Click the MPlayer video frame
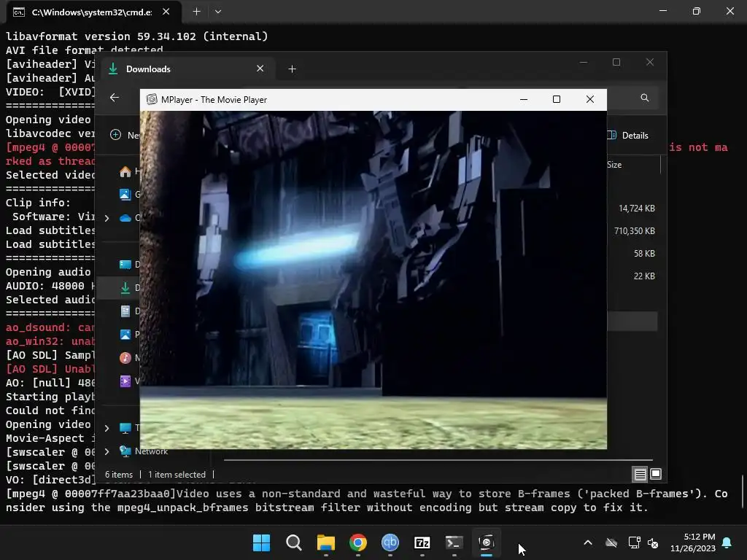Viewport: 747px width, 560px height. coord(373,280)
